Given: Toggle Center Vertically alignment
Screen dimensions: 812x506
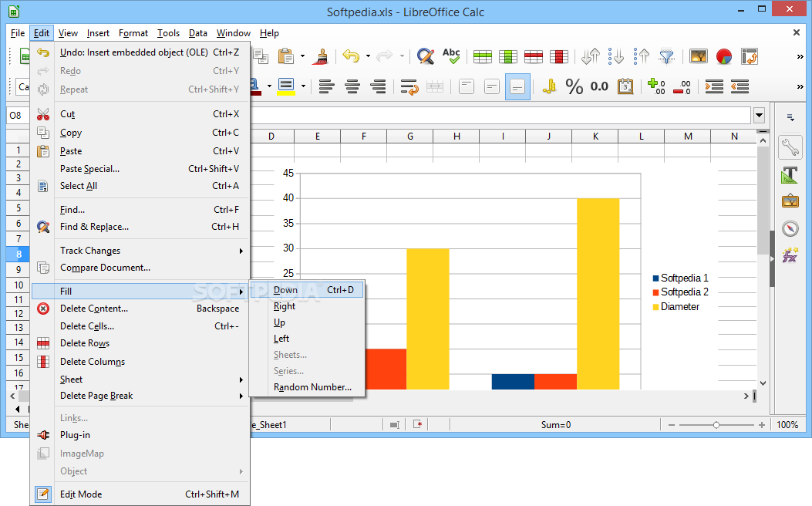Looking at the screenshot, I should coord(491,86).
